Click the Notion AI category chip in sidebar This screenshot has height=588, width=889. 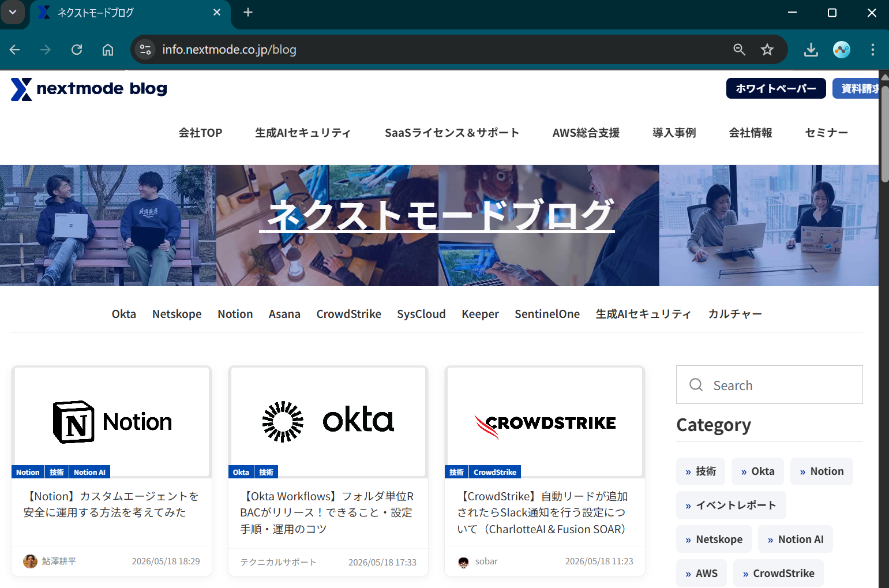(796, 540)
